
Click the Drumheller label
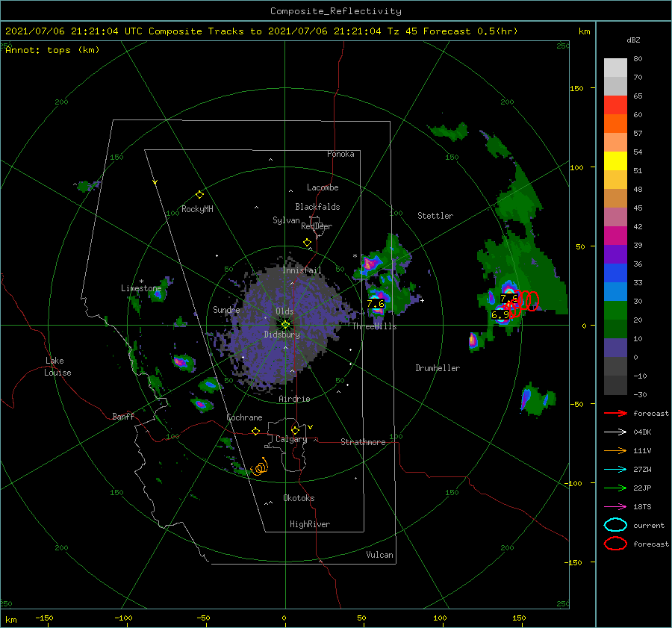pyautogui.click(x=438, y=368)
